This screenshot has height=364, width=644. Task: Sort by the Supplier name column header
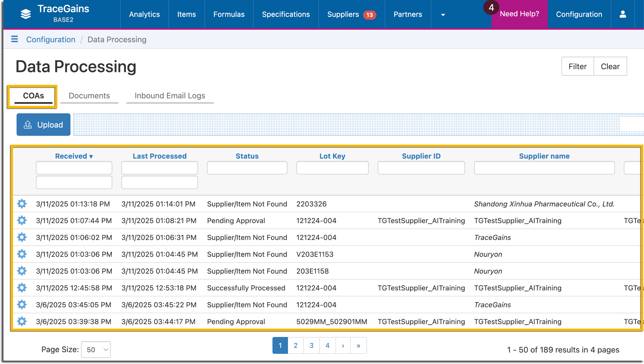[544, 156]
